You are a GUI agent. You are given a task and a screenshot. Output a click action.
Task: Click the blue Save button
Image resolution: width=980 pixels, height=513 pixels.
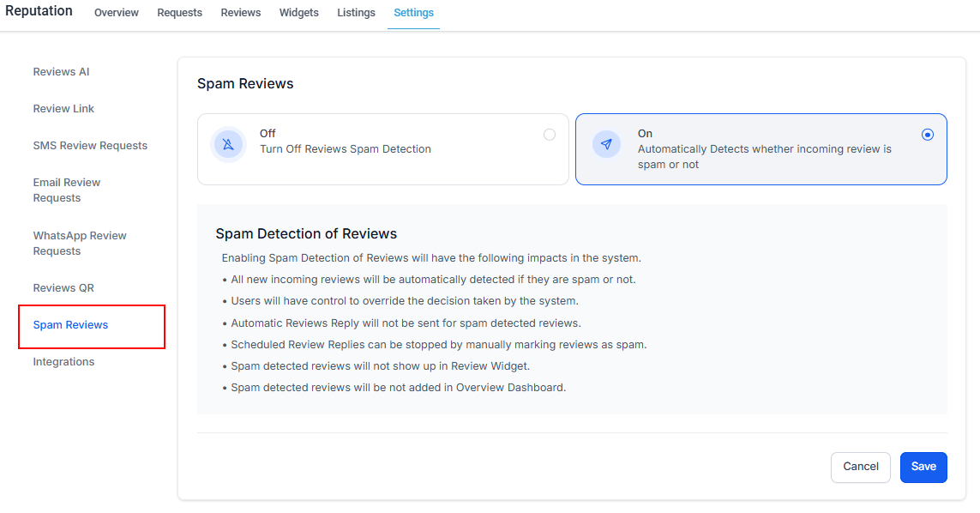pos(923,467)
